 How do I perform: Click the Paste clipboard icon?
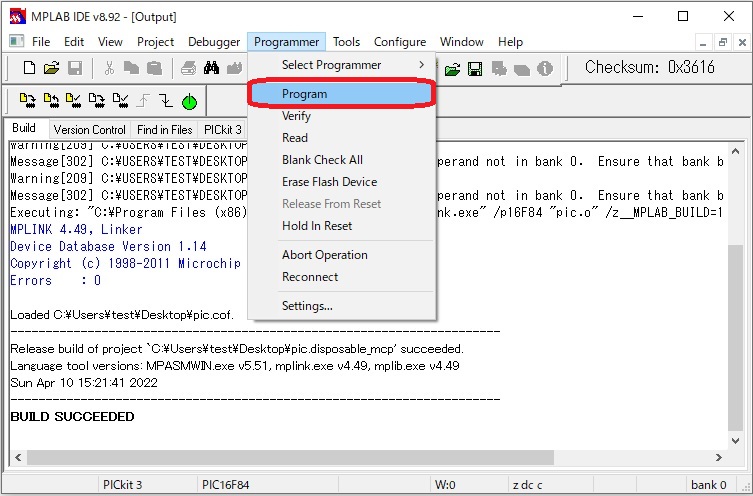(154, 69)
